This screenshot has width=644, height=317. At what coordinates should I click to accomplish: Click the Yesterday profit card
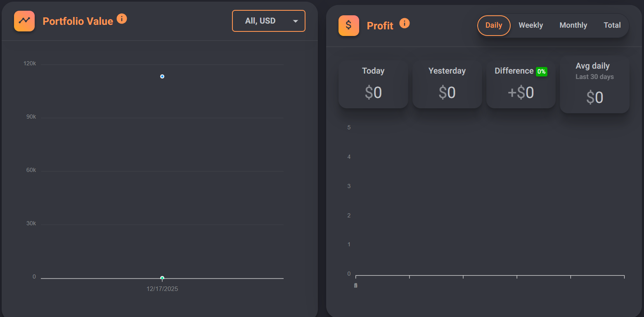tap(447, 84)
